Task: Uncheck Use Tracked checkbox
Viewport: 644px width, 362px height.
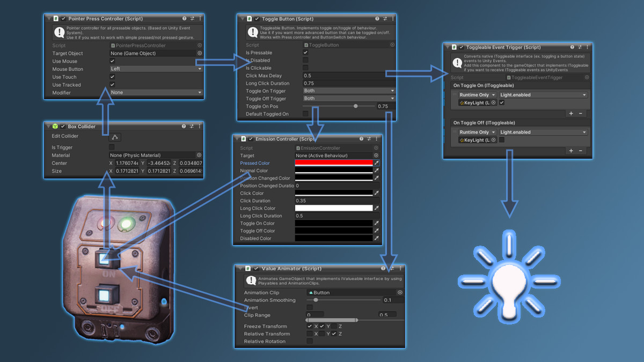Action: (112, 85)
